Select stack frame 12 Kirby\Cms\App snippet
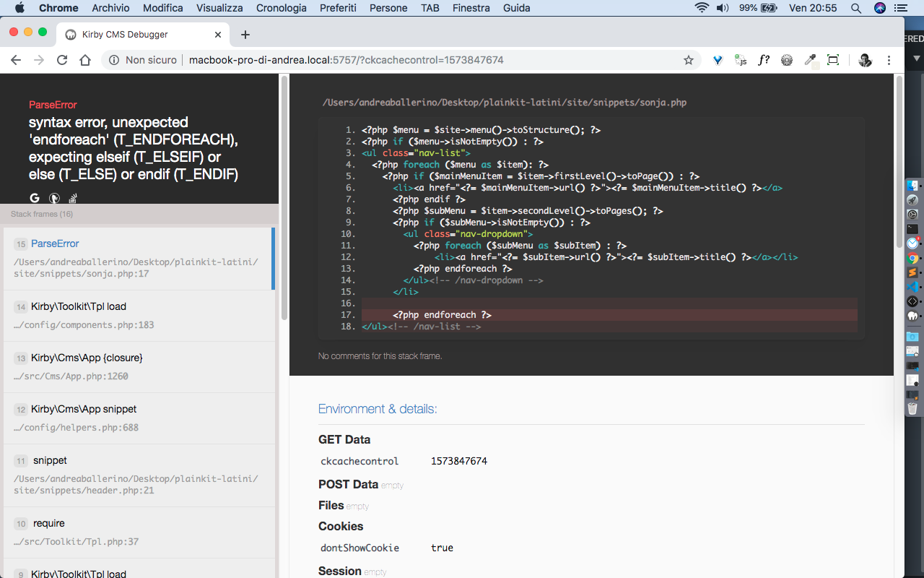Image resolution: width=924 pixels, height=578 pixels. (x=139, y=418)
